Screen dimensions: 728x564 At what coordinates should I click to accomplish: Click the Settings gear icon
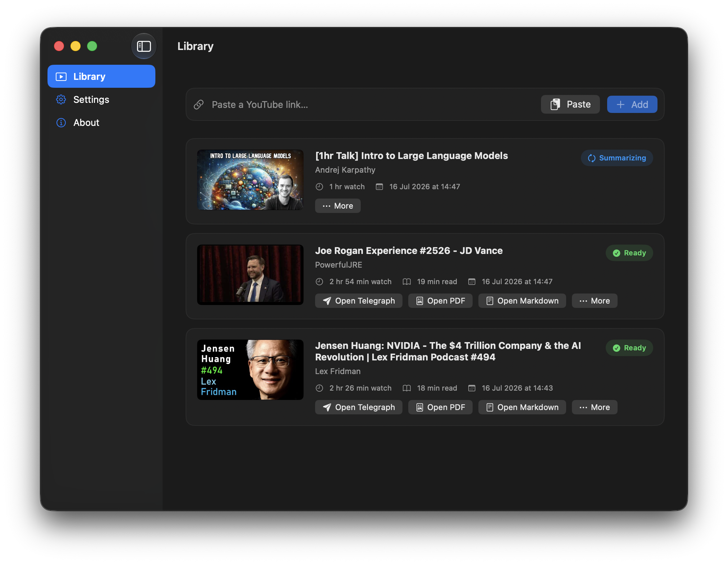pyautogui.click(x=61, y=100)
